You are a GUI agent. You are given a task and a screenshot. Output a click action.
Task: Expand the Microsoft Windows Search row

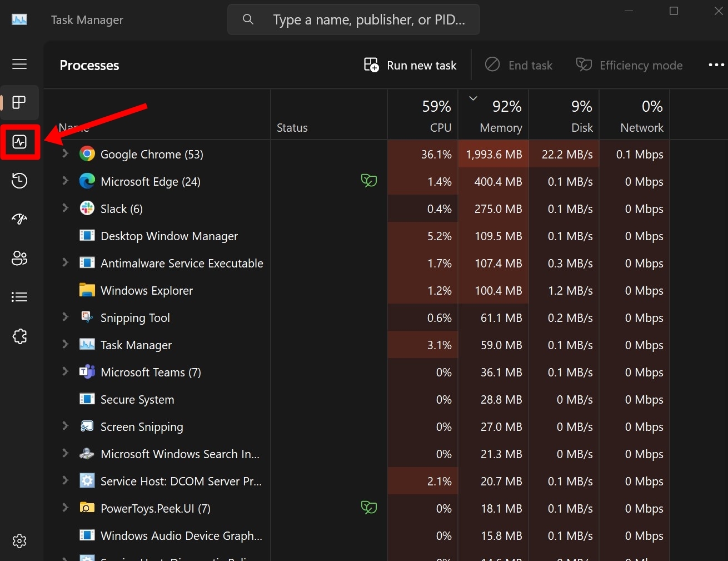[x=65, y=453]
